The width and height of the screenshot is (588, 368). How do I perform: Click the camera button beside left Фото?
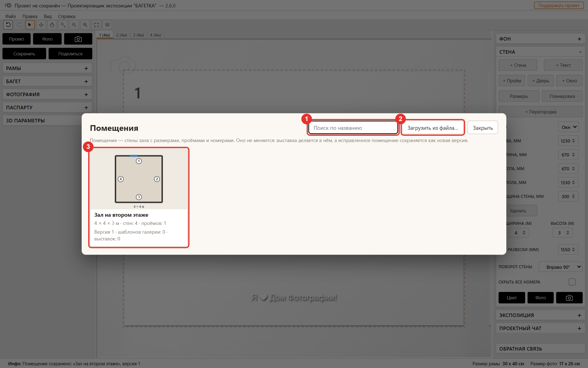(78, 39)
